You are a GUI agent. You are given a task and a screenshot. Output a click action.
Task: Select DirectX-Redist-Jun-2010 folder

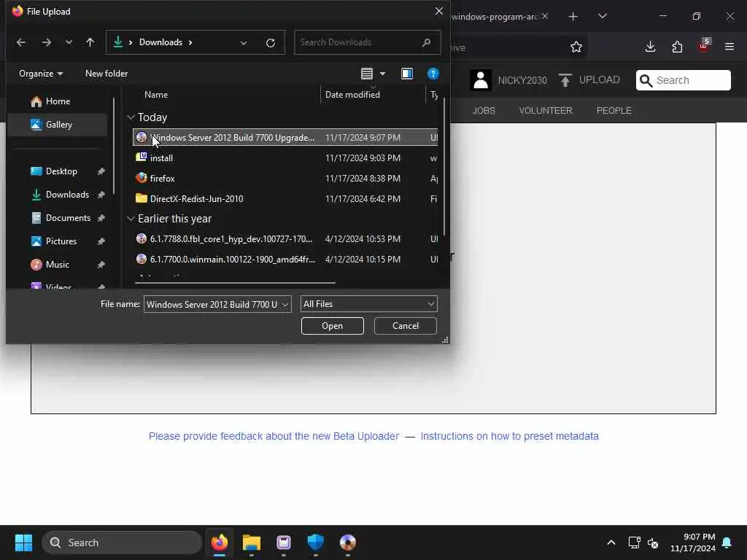coord(285,199)
